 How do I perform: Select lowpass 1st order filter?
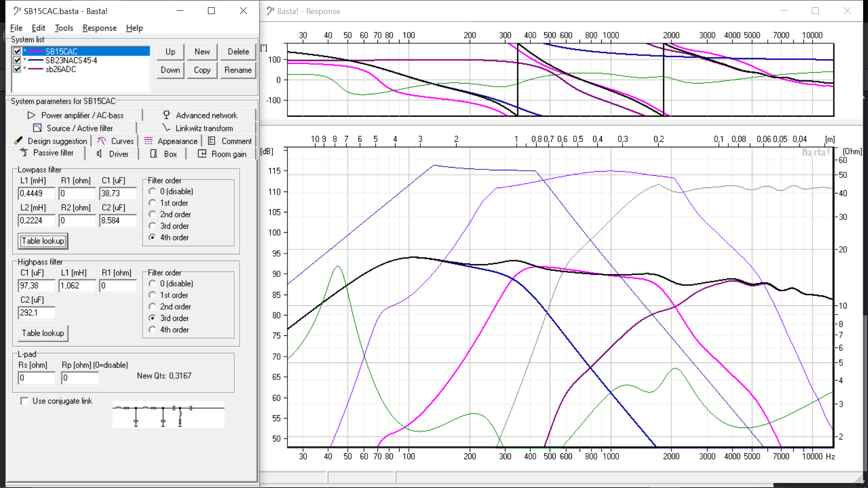click(152, 203)
